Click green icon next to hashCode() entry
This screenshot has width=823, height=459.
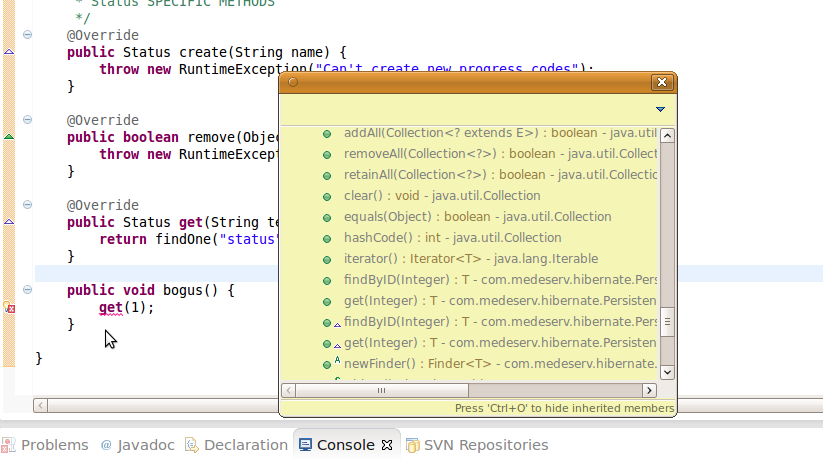point(327,239)
